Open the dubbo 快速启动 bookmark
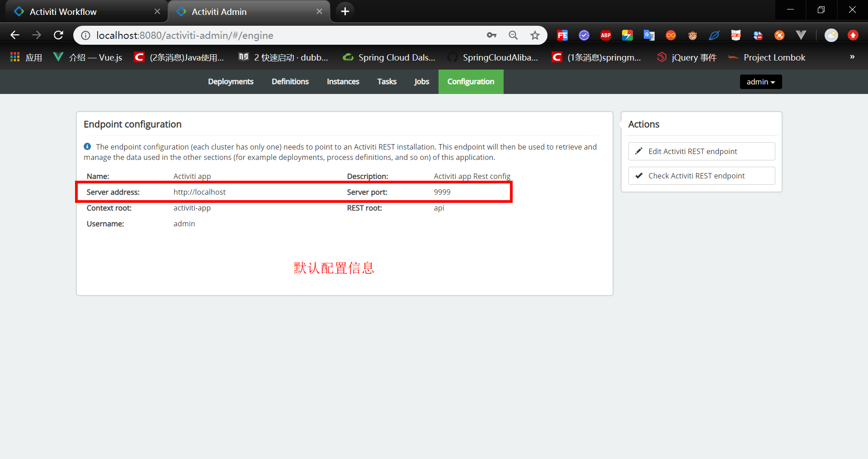The height and width of the screenshot is (459, 868). click(283, 57)
